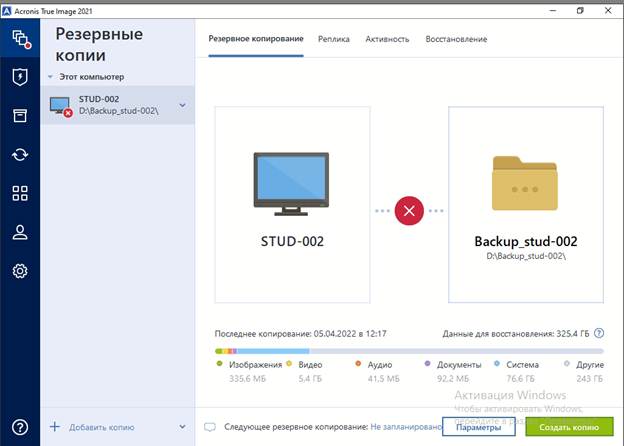Click 'Добавить копию' link
This screenshot has height=446, width=624.
tap(101, 427)
